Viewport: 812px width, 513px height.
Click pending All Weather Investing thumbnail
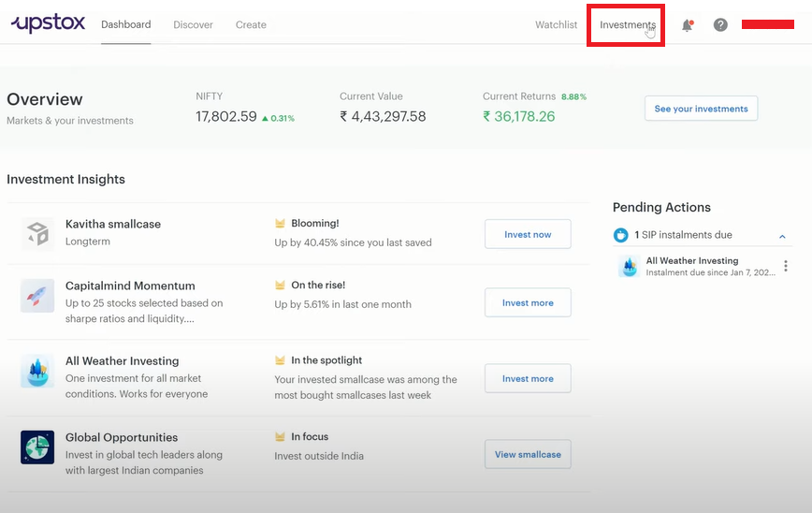pos(629,267)
